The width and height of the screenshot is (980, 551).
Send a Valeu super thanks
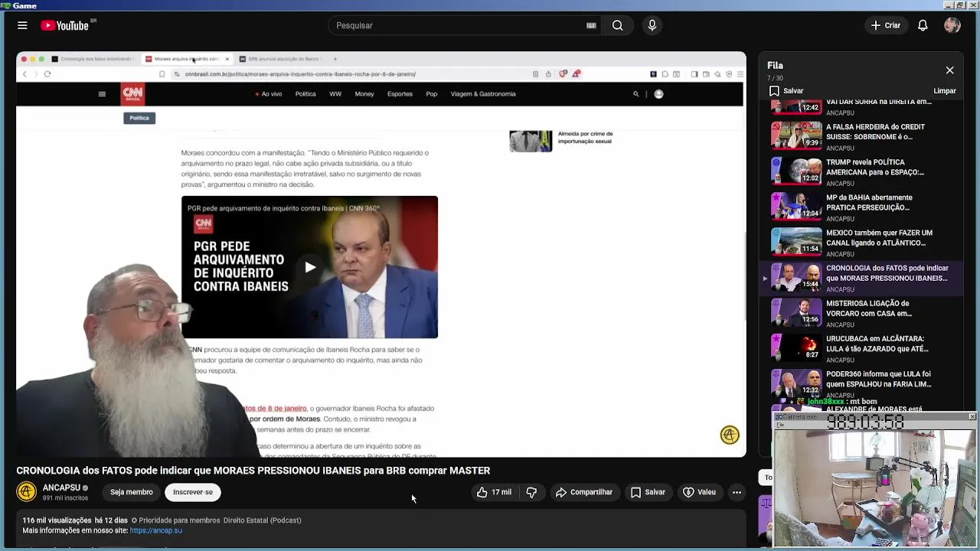pyautogui.click(x=699, y=492)
